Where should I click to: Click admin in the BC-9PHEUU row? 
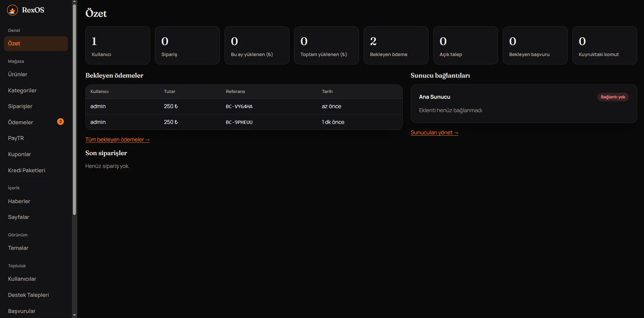98,122
